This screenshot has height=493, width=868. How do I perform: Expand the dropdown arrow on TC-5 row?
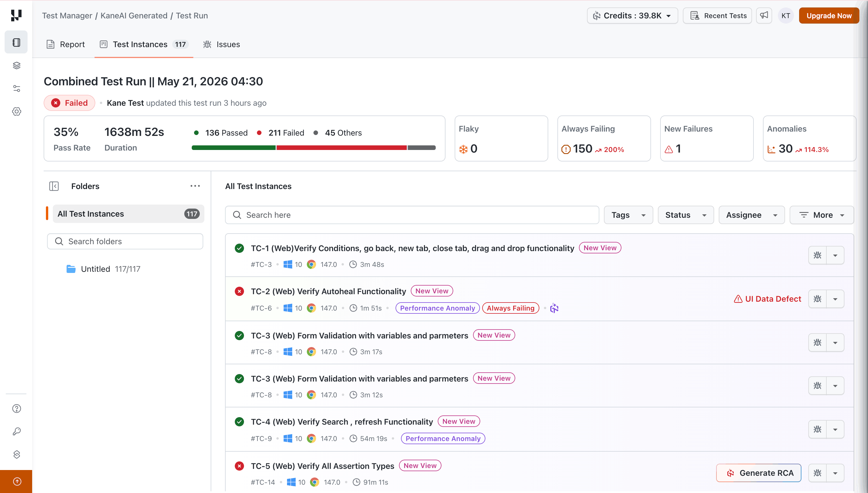click(835, 473)
